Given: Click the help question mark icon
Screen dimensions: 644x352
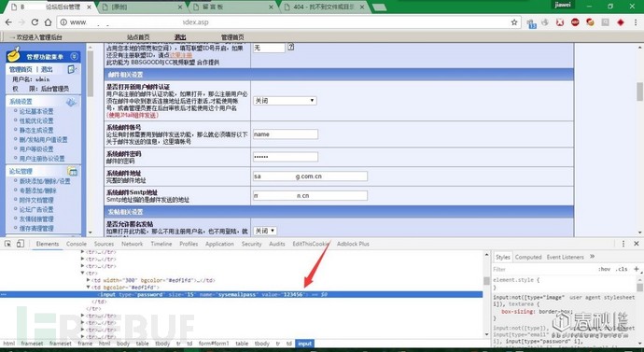Looking at the screenshot, I should click(x=291, y=48).
